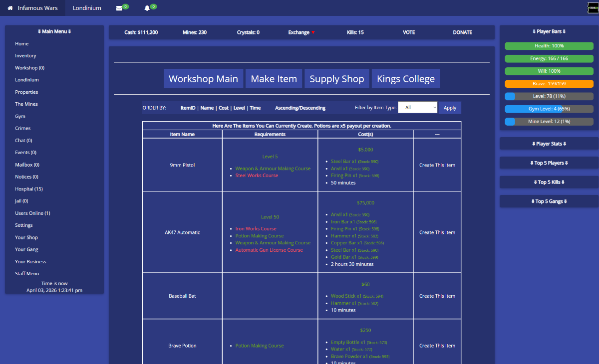Click the red arrow next to Exchange
The height and width of the screenshot is (364, 599).
(313, 32)
